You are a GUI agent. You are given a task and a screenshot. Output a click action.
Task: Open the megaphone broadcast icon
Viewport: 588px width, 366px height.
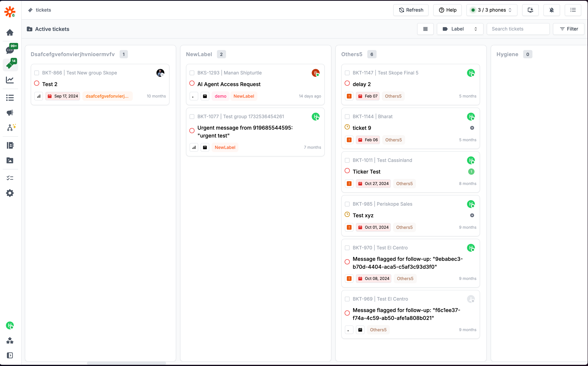(x=10, y=112)
